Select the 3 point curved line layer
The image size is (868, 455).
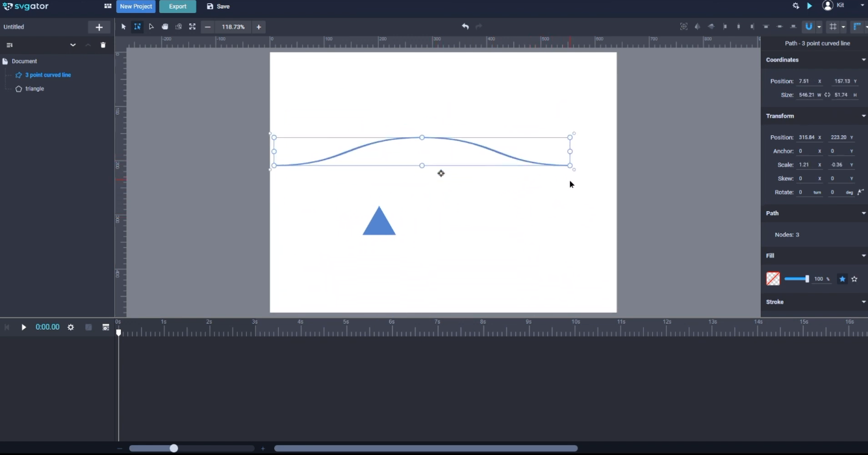point(48,75)
